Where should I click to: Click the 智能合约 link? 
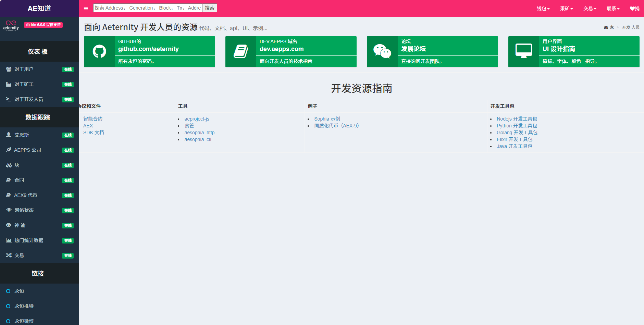click(93, 119)
